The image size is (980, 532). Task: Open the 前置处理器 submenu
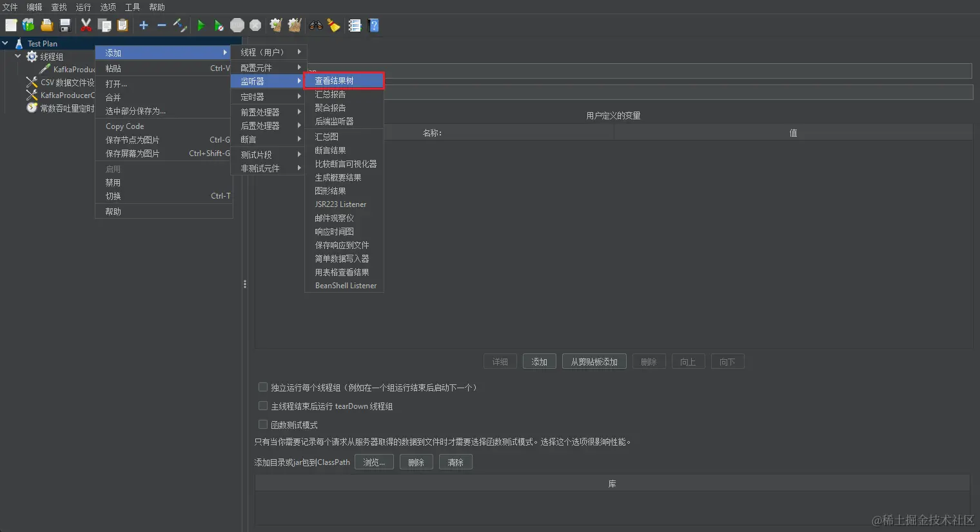(268, 112)
